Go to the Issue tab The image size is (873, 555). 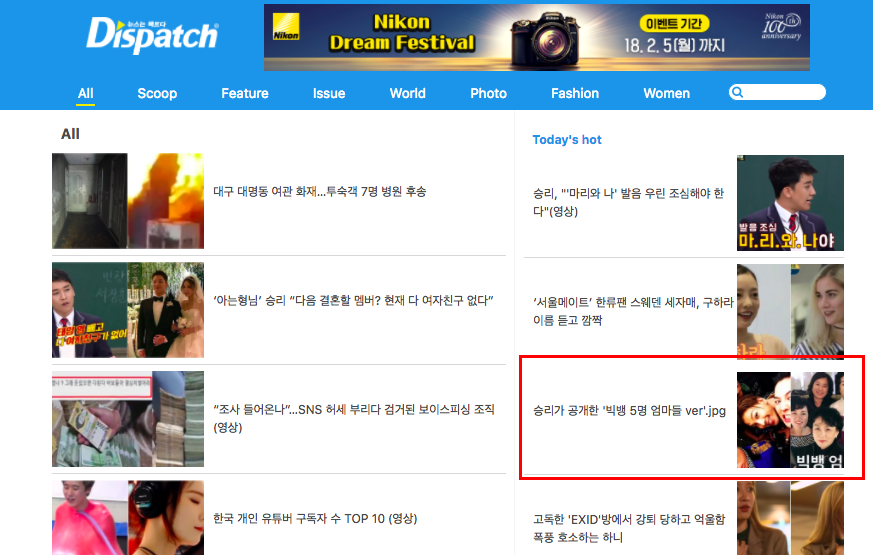tap(329, 94)
